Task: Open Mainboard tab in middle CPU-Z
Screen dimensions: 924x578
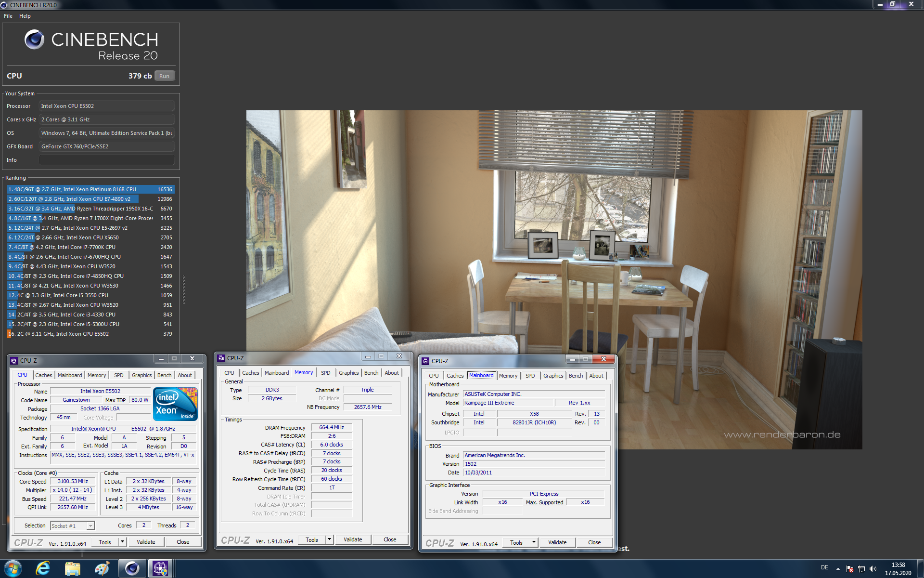Action: [277, 373]
